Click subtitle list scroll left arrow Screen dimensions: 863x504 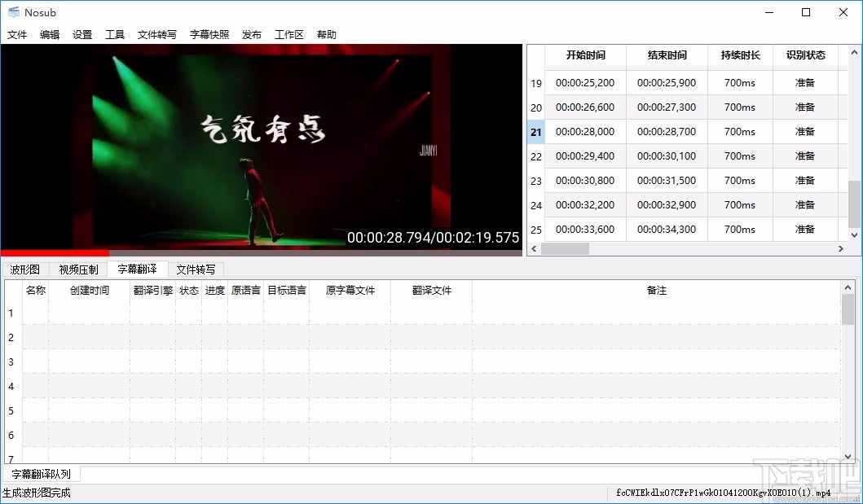click(x=533, y=249)
